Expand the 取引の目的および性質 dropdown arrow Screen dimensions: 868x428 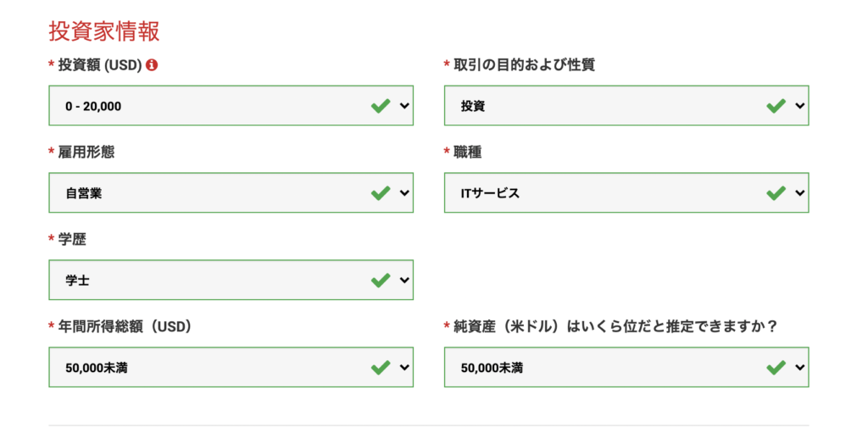799,106
